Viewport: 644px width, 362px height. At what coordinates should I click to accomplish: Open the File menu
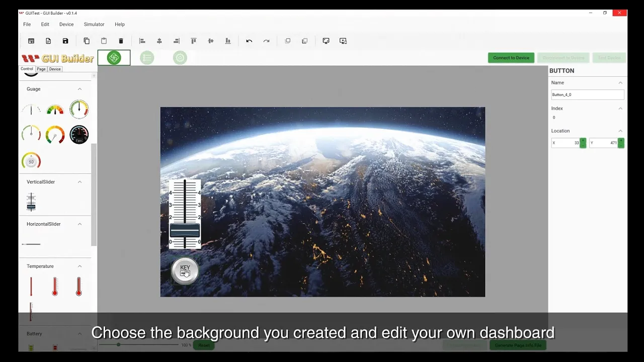tap(27, 24)
